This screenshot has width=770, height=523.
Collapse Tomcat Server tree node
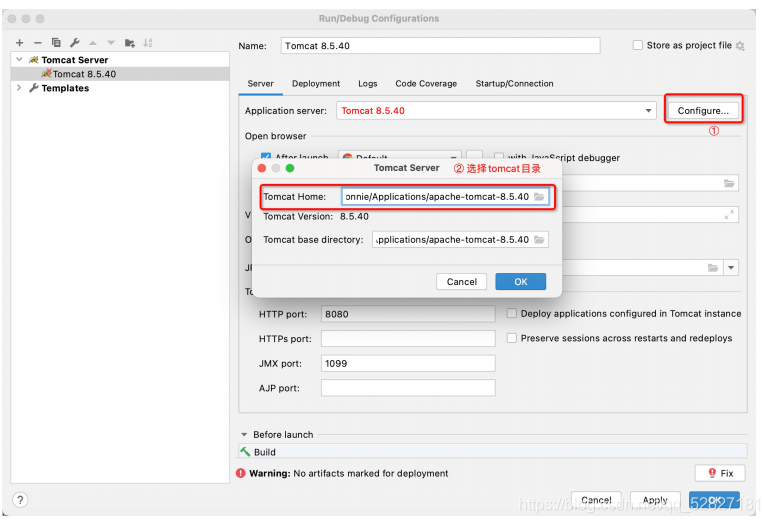click(x=19, y=59)
